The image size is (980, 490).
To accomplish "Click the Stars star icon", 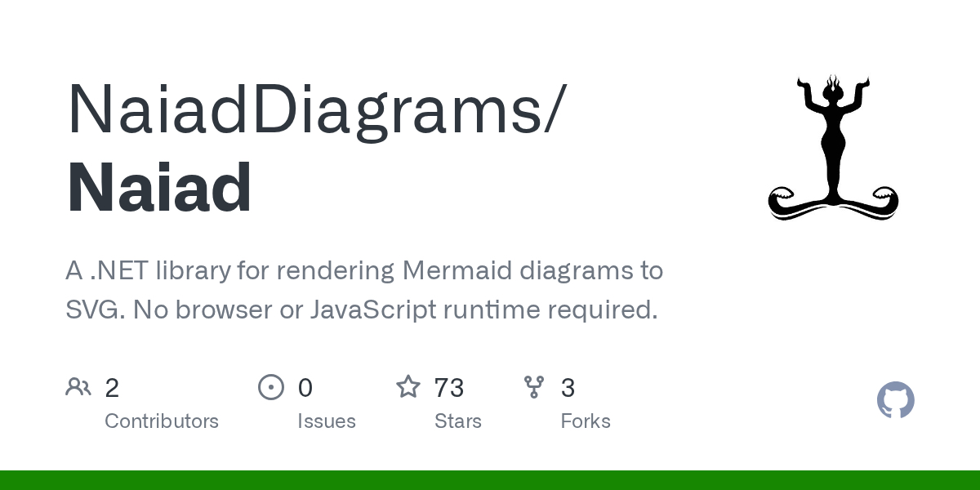I will pos(408,387).
